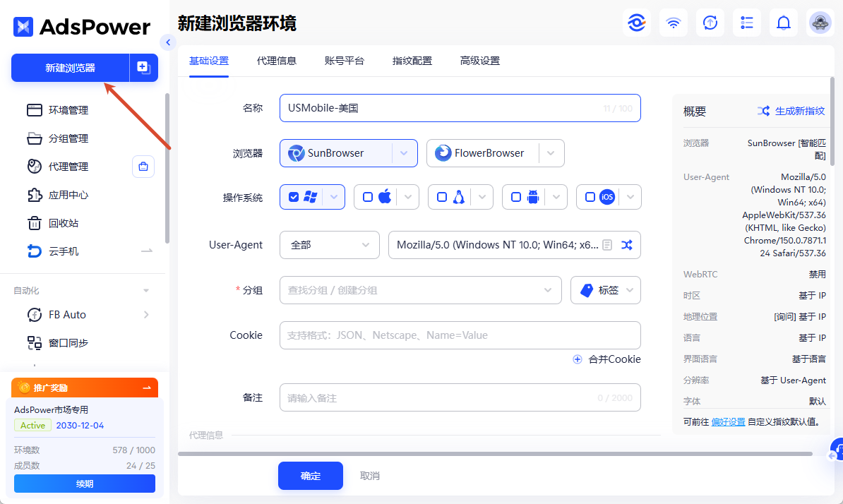843x504 pixels.
Task: Open the SunBrowser version dropdown
Action: pyautogui.click(x=405, y=153)
